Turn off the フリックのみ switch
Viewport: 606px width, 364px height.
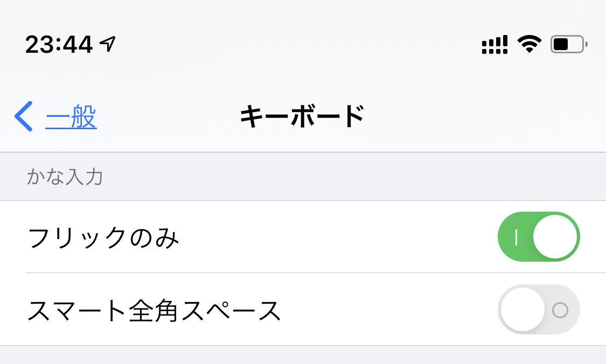coord(539,236)
